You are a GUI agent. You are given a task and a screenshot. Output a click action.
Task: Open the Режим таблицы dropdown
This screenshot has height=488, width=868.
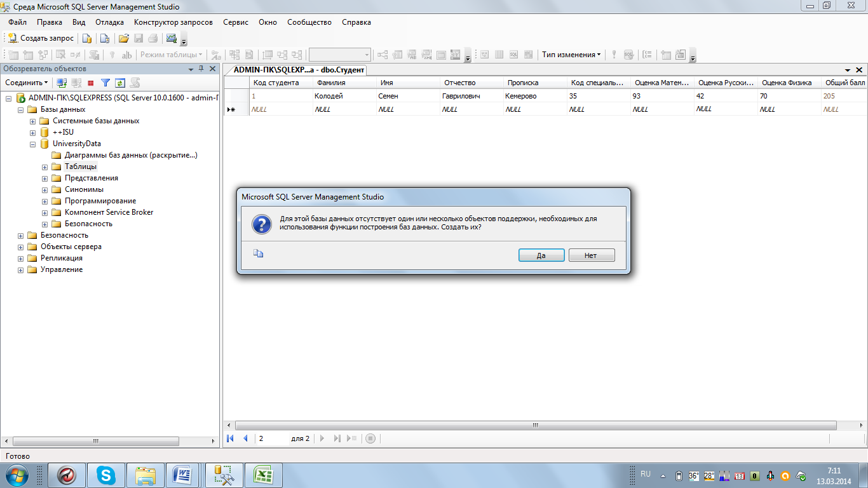coord(172,55)
